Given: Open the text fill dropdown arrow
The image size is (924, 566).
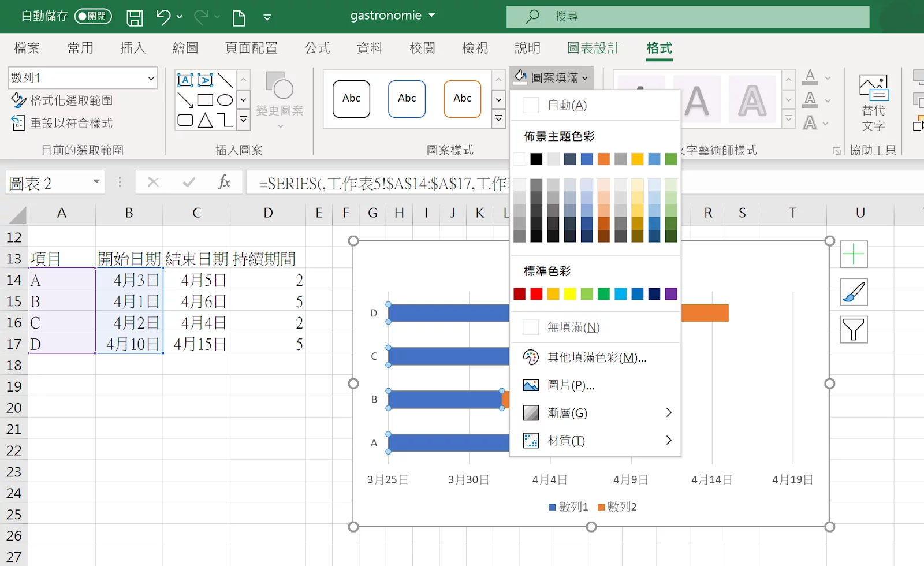Looking at the screenshot, I should coord(828,78).
